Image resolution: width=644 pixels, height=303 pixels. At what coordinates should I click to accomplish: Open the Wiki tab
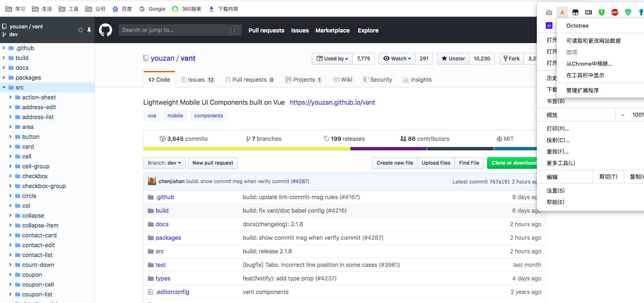click(x=343, y=80)
